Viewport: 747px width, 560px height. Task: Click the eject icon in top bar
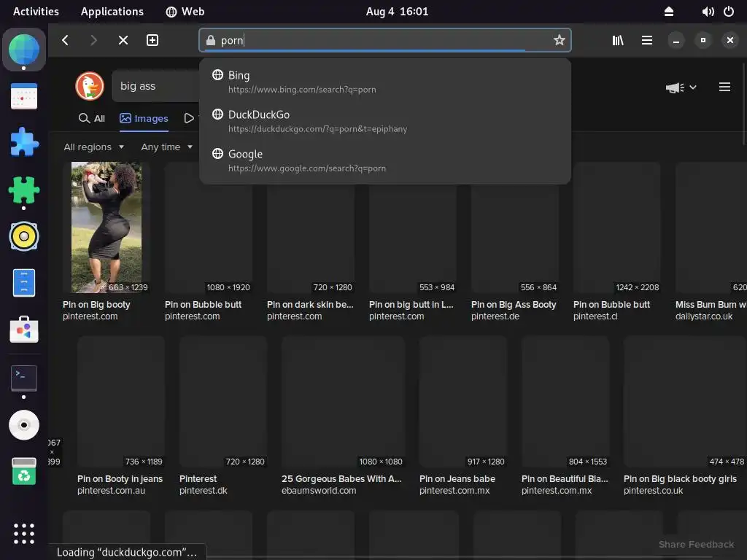pos(669,12)
